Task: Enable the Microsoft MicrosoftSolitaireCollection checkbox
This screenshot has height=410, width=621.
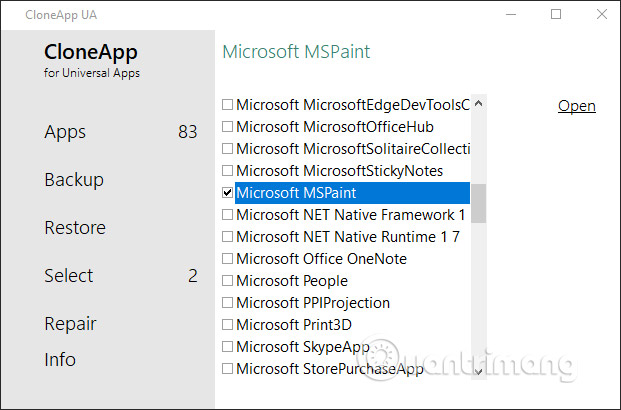Action: (227, 149)
